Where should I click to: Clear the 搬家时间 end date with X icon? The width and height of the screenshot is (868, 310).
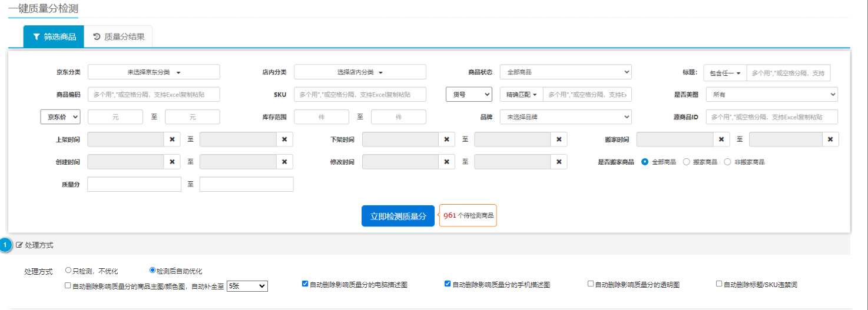[830, 139]
